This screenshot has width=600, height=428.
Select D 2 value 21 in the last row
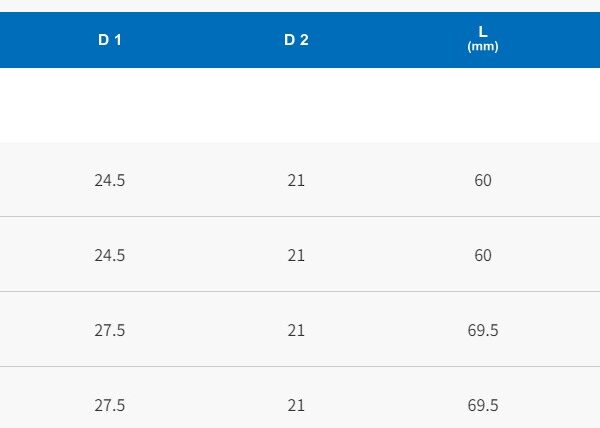pyautogui.click(x=296, y=405)
